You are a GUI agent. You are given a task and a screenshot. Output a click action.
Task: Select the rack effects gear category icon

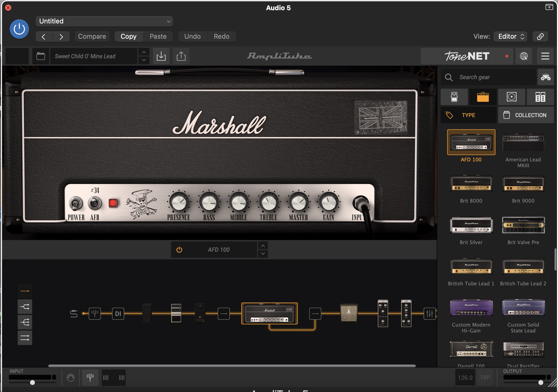tap(540, 97)
